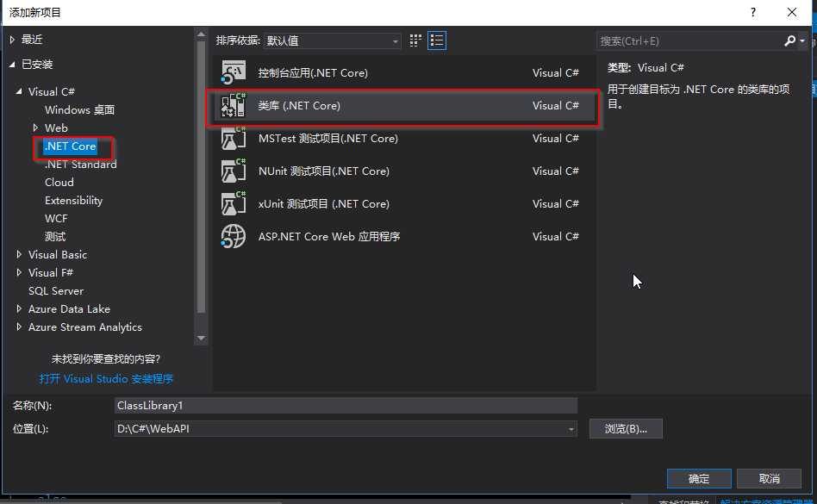Viewport: 817px width, 504px height.
Task: Click Visual C# language label in ASP.NET row
Action: (x=555, y=236)
